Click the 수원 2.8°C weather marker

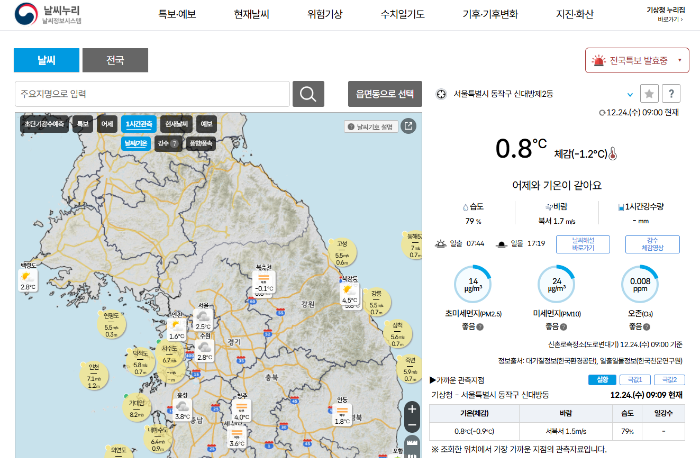pos(204,351)
